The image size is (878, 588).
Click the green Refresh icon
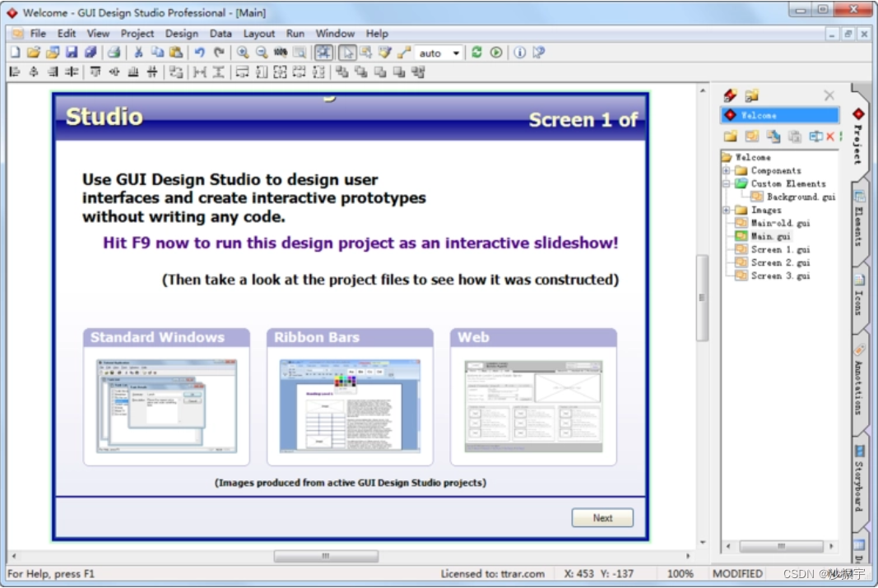point(476,53)
